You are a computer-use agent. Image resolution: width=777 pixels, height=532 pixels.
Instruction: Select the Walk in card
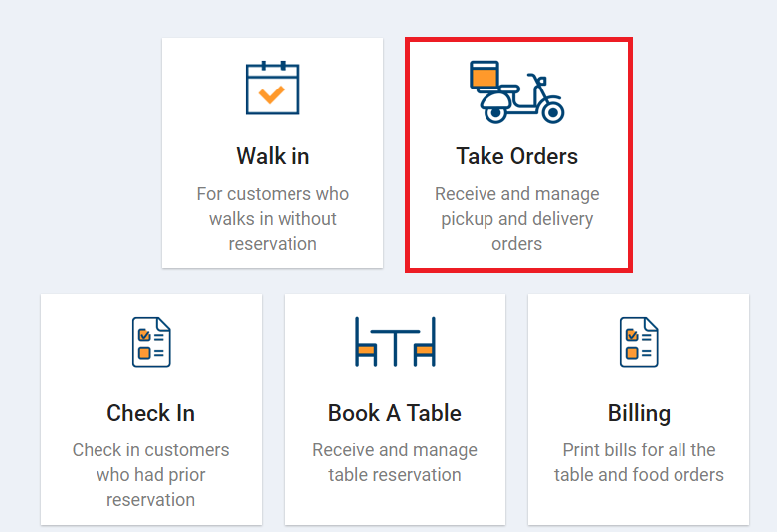[x=273, y=153]
